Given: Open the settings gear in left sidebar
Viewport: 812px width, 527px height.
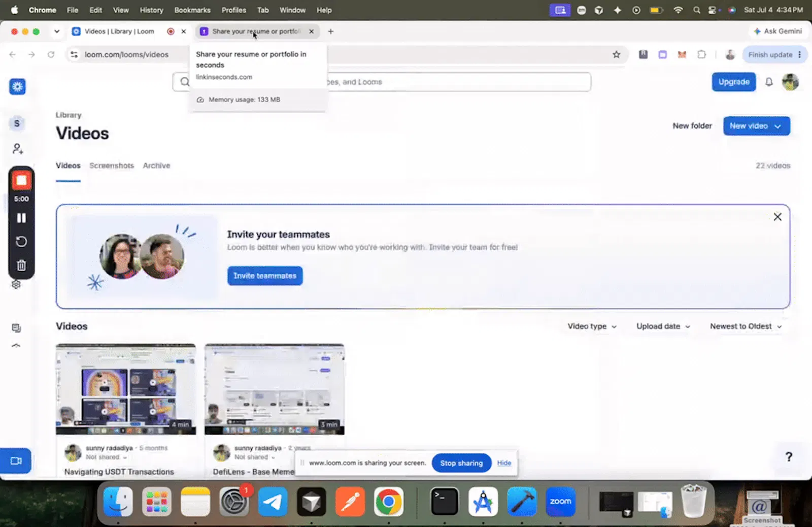Looking at the screenshot, I should tap(16, 285).
